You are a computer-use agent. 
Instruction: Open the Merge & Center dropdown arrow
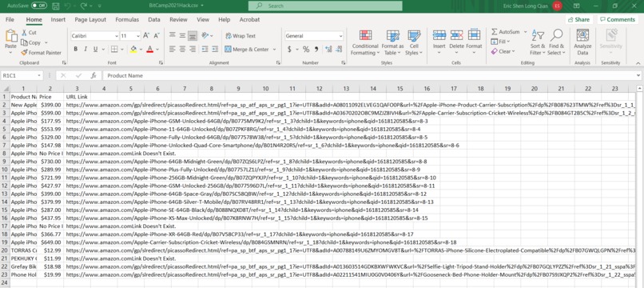click(x=274, y=50)
